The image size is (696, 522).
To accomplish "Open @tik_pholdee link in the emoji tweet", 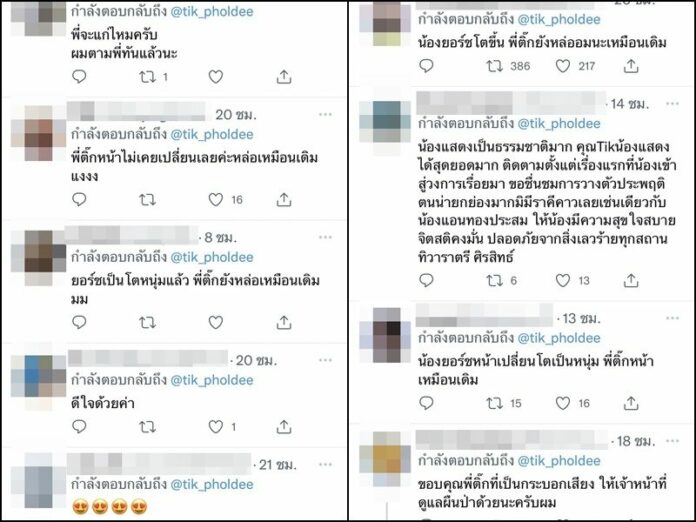I will [212, 484].
